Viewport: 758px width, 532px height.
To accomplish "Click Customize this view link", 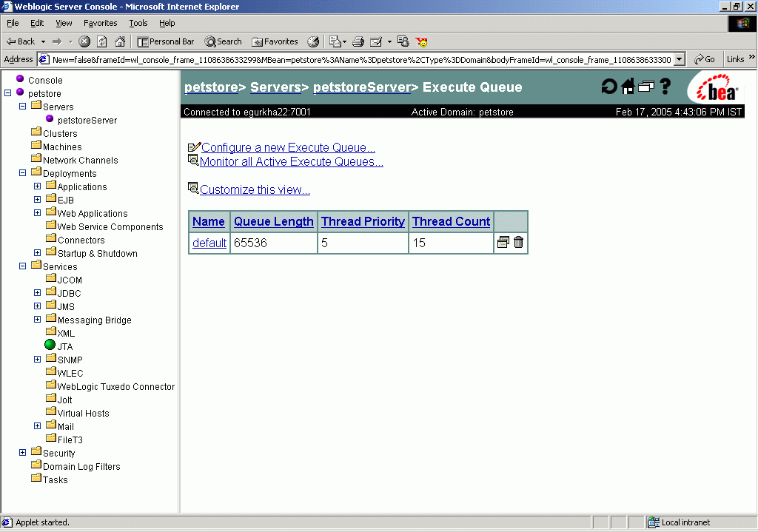I will coord(255,189).
